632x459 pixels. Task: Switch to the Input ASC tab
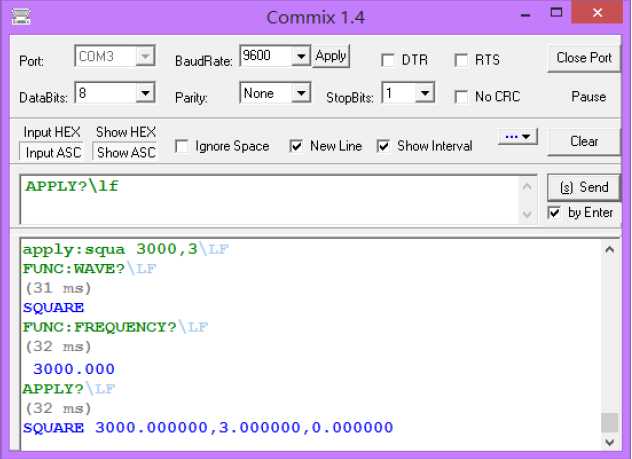coord(52,152)
